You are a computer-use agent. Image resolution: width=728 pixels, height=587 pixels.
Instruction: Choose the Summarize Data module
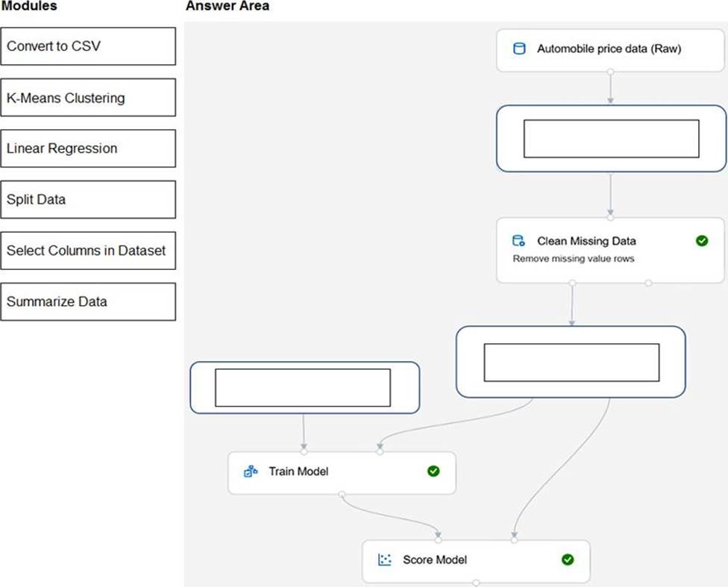coord(88,301)
